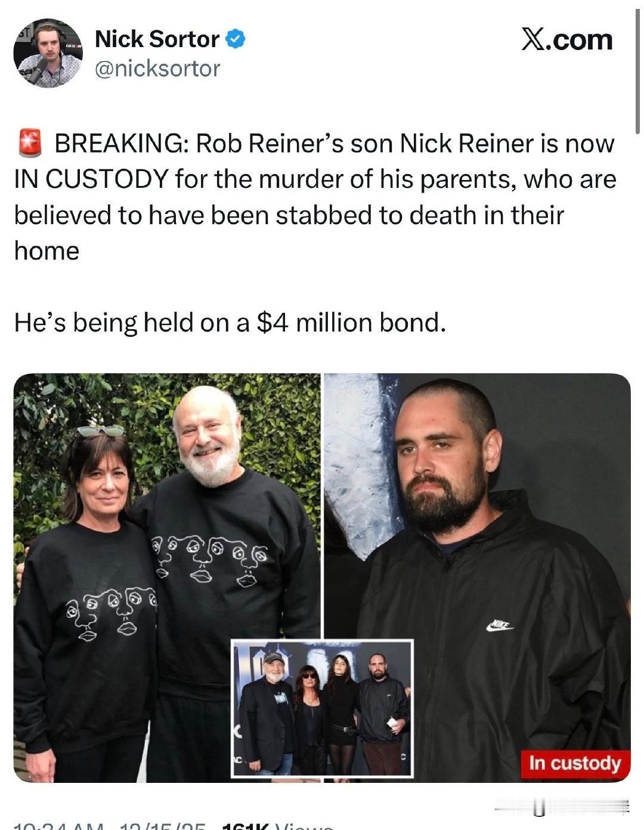Open Nick Sortor's profile avatar

click(48, 53)
